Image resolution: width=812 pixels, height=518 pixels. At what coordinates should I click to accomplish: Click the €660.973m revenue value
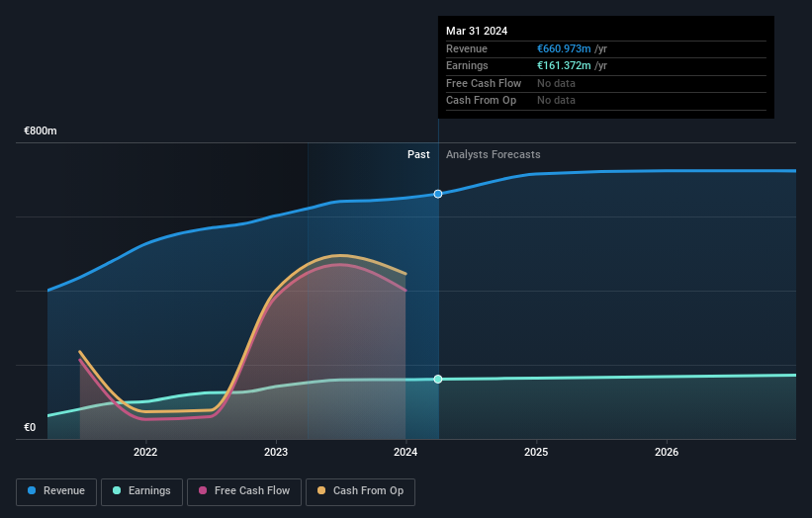[x=564, y=48]
